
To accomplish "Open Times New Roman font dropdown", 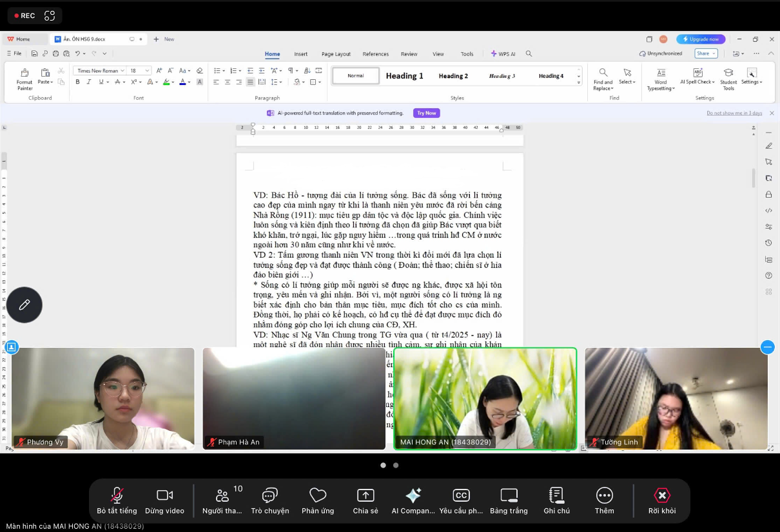I will tap(122, 71).
